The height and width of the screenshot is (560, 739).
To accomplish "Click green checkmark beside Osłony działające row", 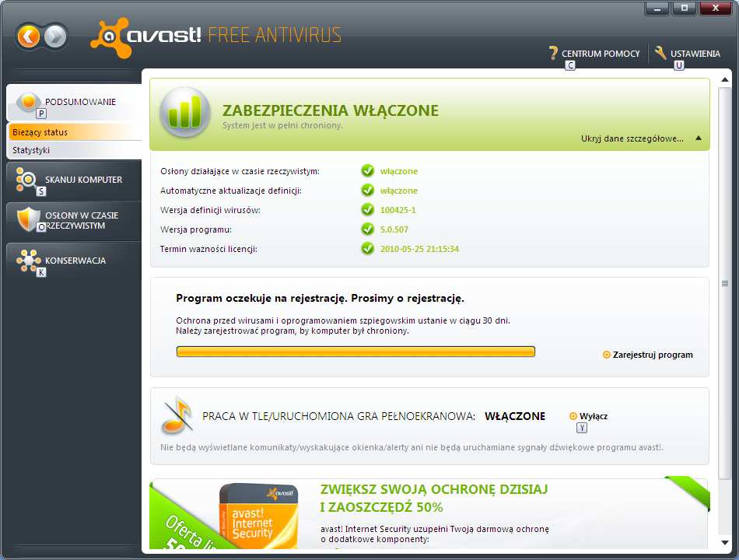I will pyautogui.click(x=368, y=170).
